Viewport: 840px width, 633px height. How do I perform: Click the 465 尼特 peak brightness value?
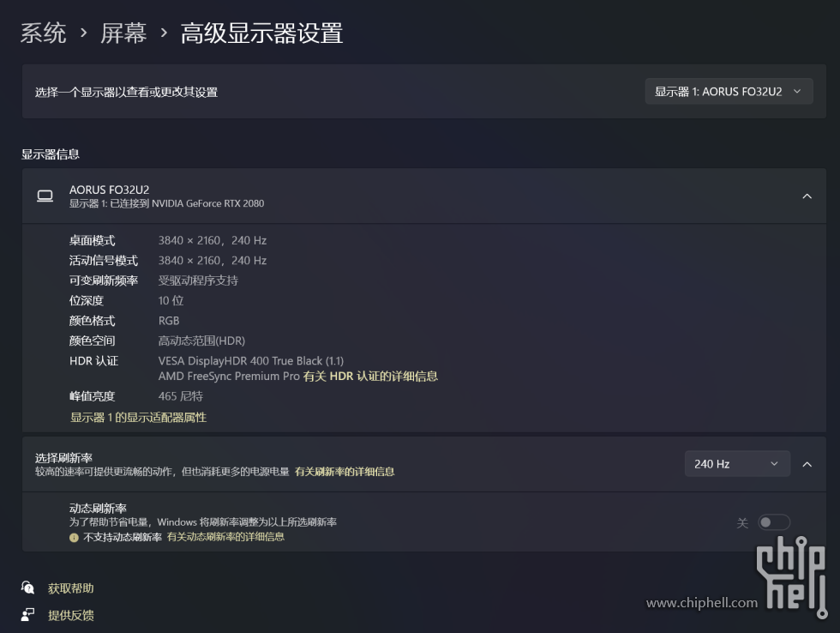pyautogui.click(x=181, y=396)
